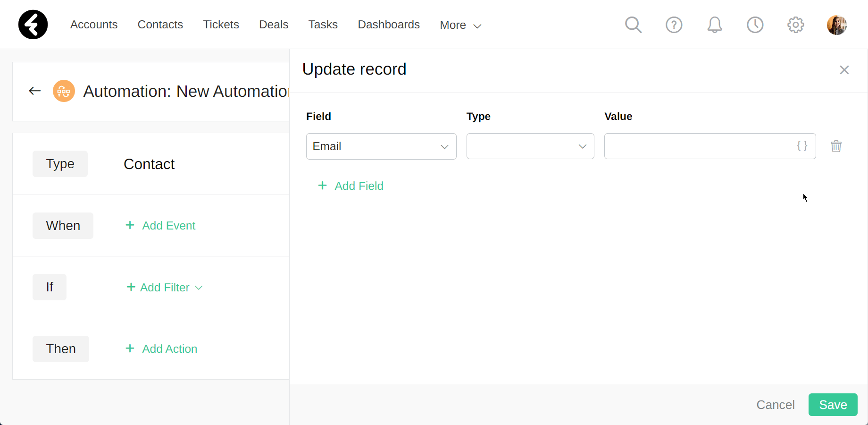Open the settings gear icon
The height and width of the screenshot is (425, 868).
[795, 25]
